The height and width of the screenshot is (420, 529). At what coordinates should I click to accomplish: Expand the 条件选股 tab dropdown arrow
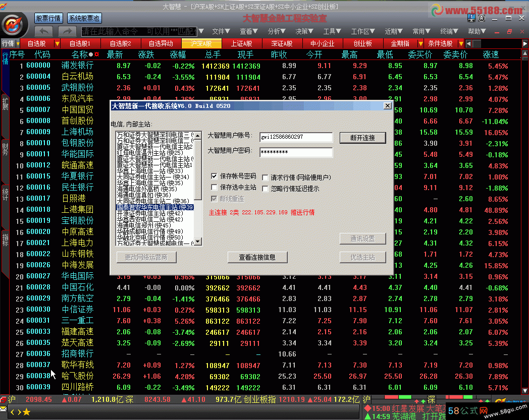tap(461, 44)
